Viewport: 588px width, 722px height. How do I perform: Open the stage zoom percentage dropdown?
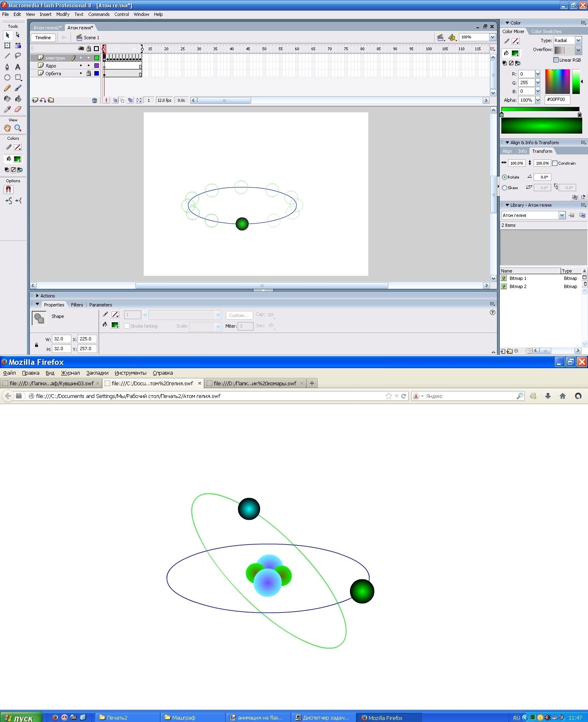(x=492, y=37)
